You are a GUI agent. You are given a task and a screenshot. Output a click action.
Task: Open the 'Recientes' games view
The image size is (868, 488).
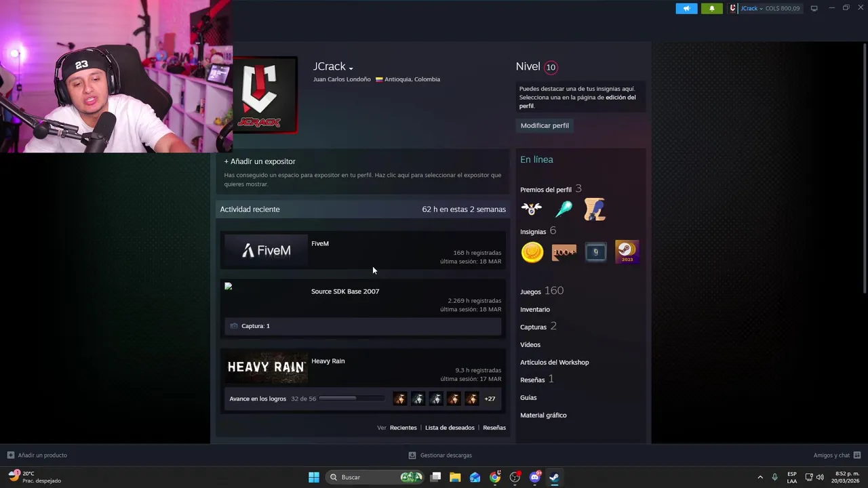click(x=403, y=428)
